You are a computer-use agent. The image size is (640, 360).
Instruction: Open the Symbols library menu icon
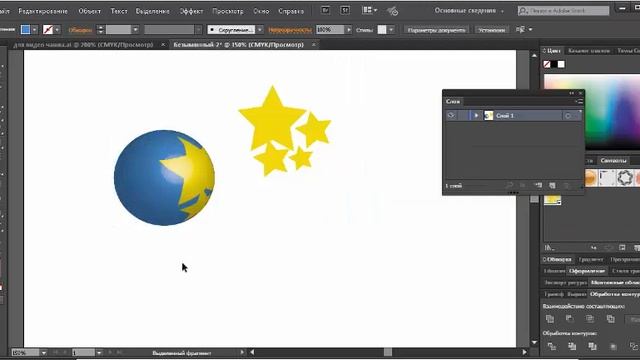click(x=549, y=248)
